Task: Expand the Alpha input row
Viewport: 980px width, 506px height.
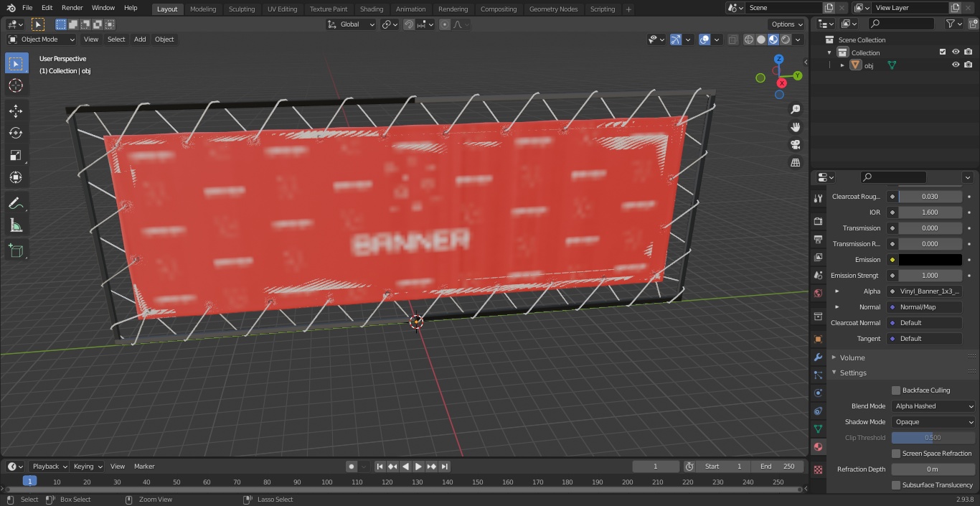Action: pos(837,291)
